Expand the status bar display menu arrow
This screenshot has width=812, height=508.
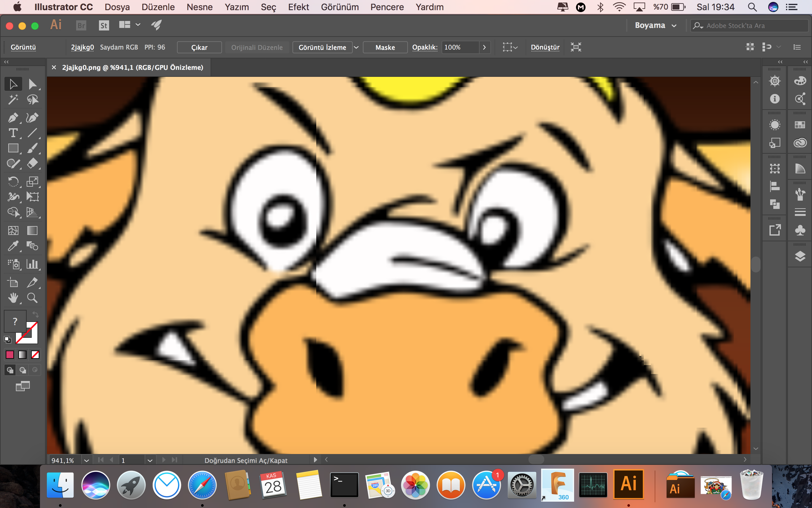315,460
